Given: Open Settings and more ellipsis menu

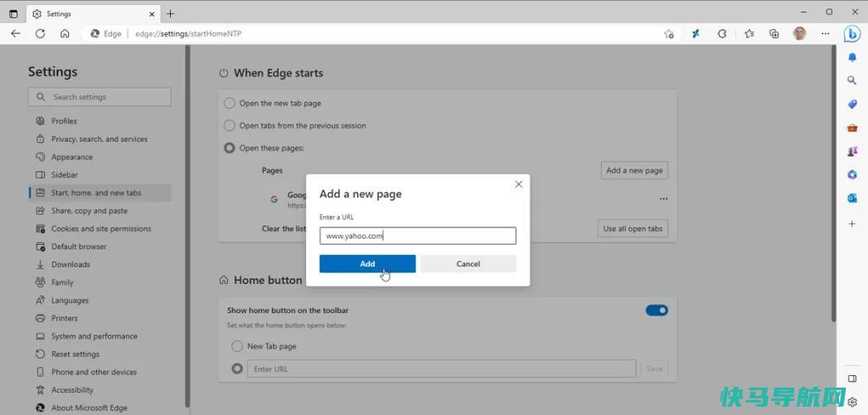Looking at the screenshot, I should point(826,34).
